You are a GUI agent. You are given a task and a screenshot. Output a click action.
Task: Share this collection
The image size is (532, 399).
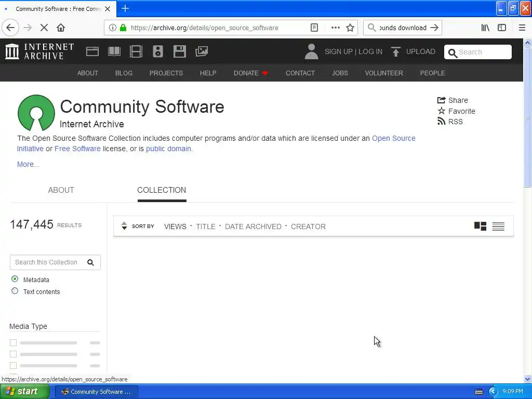pos(453,100)
